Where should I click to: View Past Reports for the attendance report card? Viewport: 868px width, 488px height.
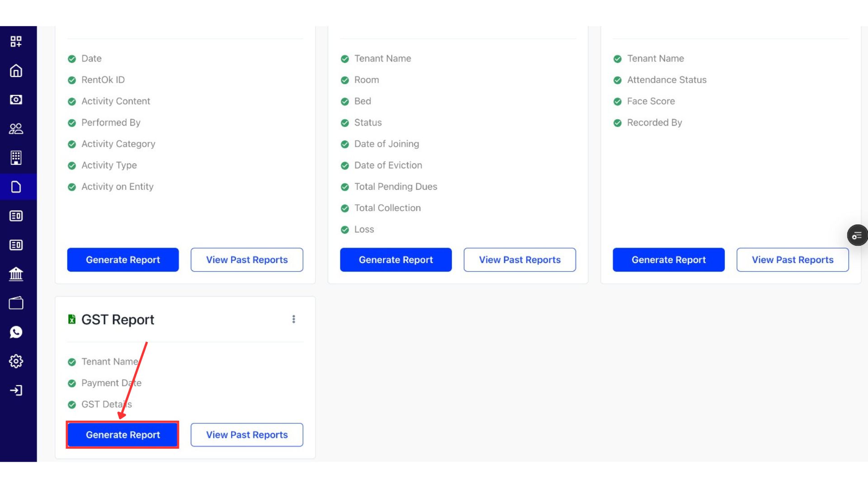[x=793, y=260]
